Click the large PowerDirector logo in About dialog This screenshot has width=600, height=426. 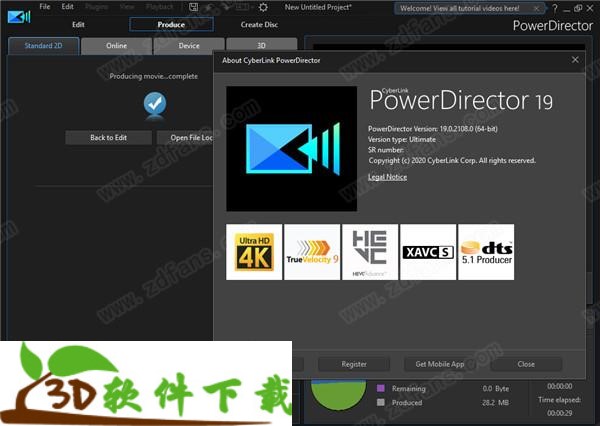pos(292,149)
